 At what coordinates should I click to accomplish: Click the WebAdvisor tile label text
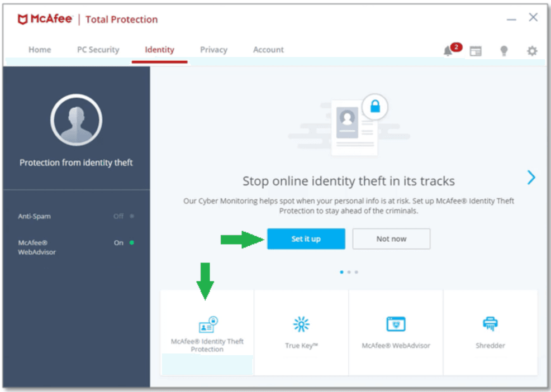(x=396, y=346)
